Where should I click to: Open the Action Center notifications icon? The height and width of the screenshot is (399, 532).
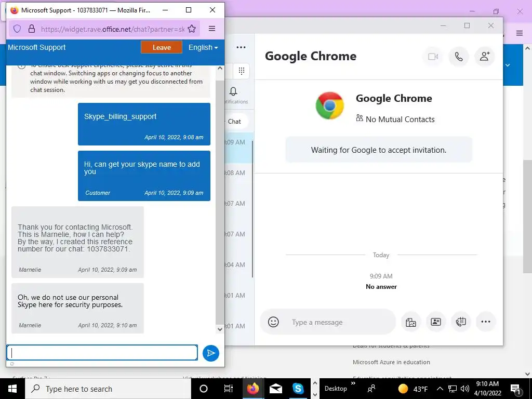tap(515, 389)
